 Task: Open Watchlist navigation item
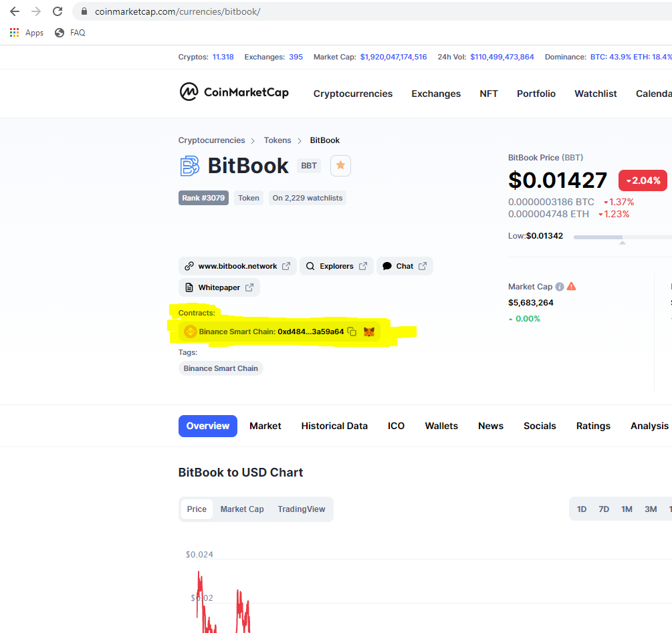[x=596, y=94]
